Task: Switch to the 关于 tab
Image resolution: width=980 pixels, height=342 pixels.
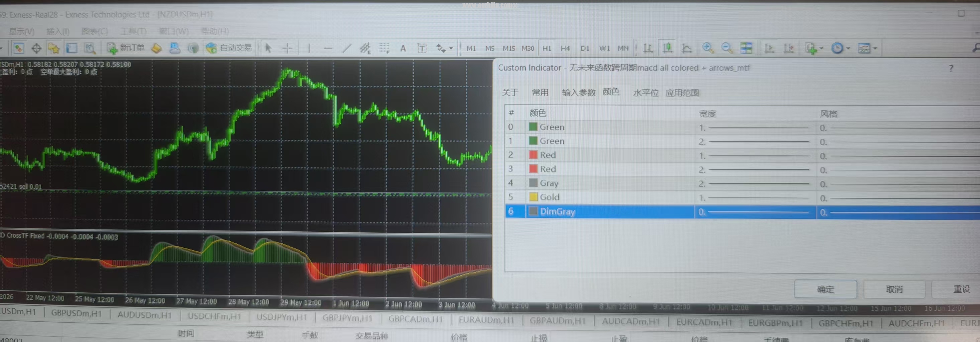Action: click(x=510, y=92)
